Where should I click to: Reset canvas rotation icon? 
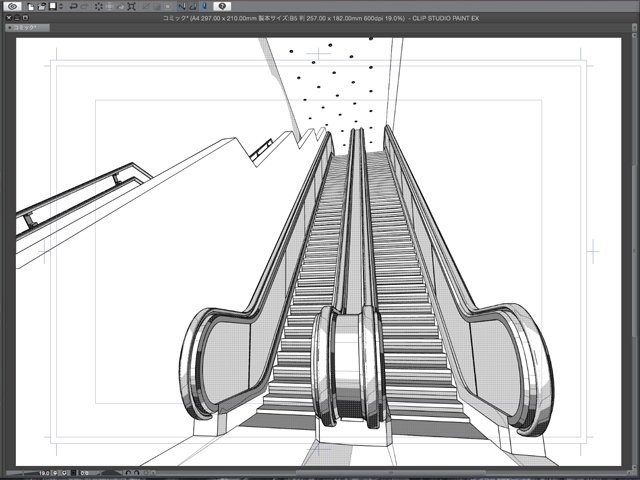click(x=145, y=473)
